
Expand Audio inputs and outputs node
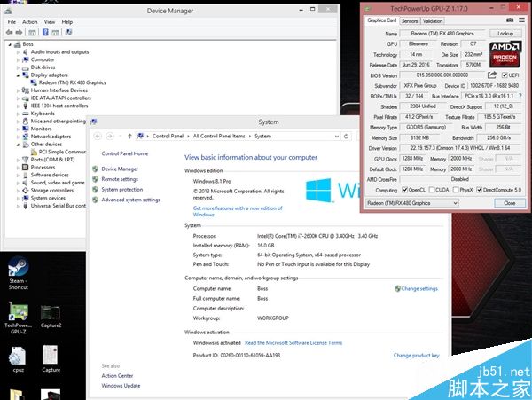coord(18,52)
